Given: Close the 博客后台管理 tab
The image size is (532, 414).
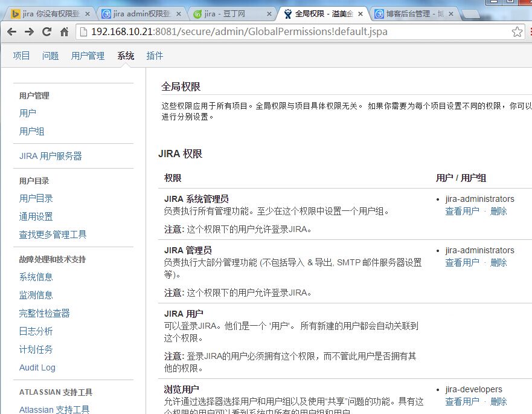Looking at the screenshot, I should 451,13.
